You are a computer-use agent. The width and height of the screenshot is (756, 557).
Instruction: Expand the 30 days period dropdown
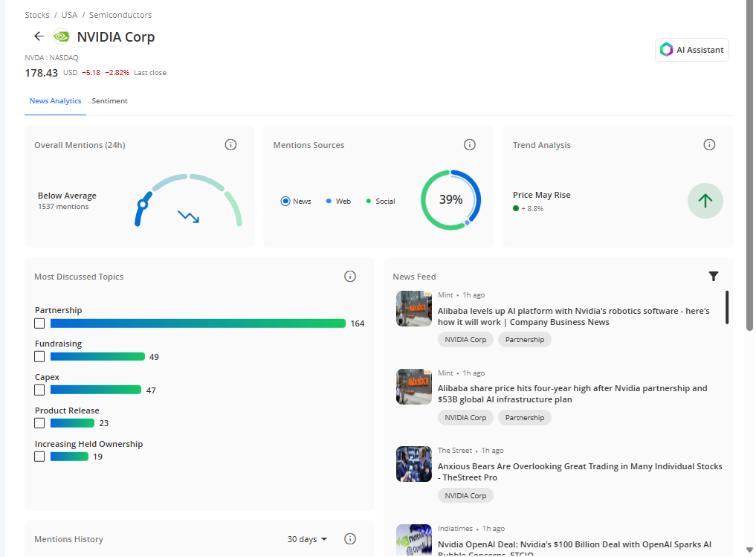307,539
